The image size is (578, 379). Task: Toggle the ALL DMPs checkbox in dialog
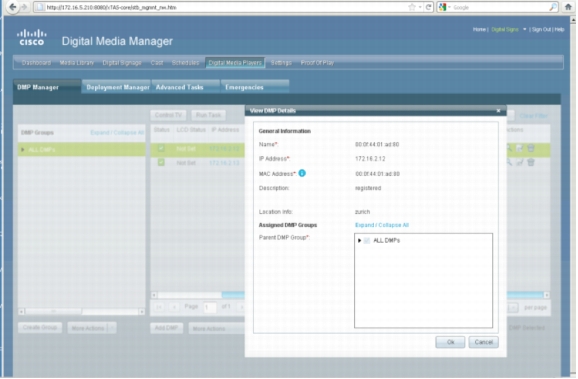(x=367, y=241)
